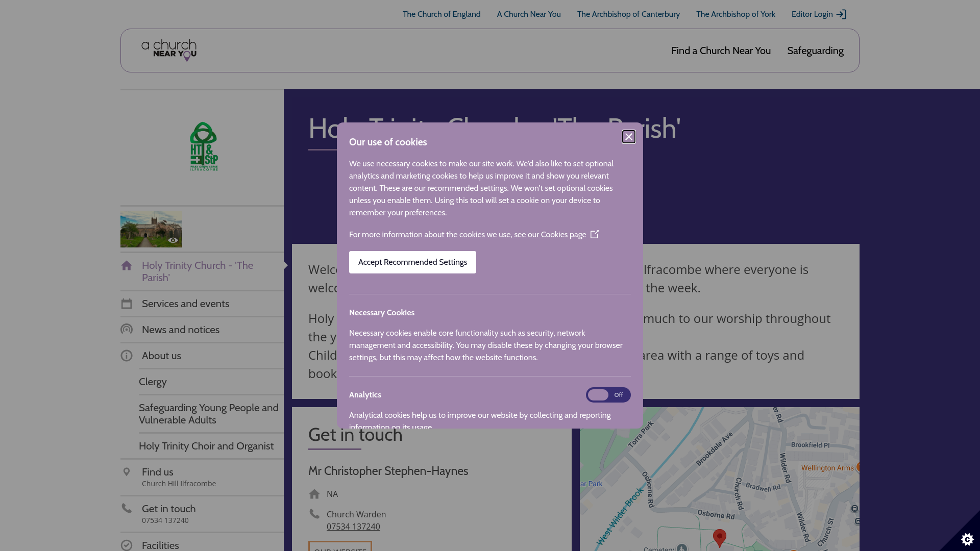980x551 pixels.
Task: Click broadcast icon for News and notices
Action: click(127, 330)
